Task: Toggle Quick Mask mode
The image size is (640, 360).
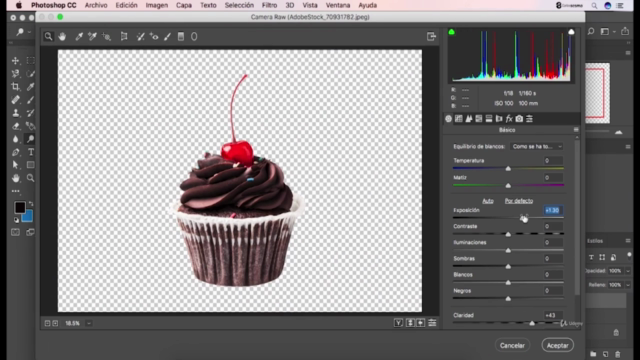Action: tap(16, 232)
